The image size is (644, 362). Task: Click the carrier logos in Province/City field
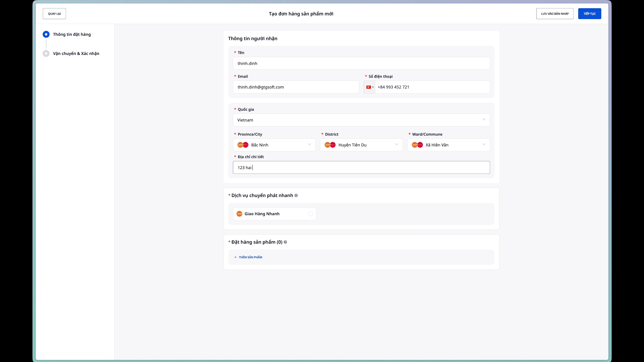tap(243, 145)
